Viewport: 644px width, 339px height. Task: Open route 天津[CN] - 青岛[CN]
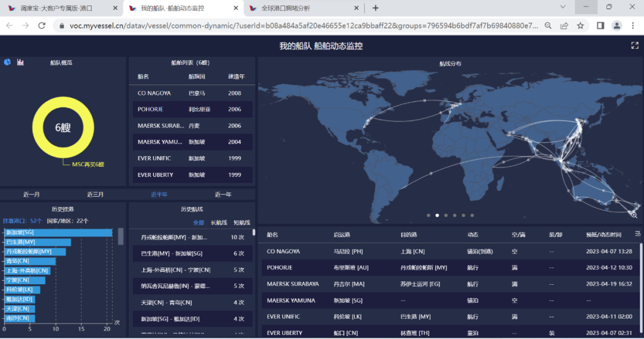(192, 302)
